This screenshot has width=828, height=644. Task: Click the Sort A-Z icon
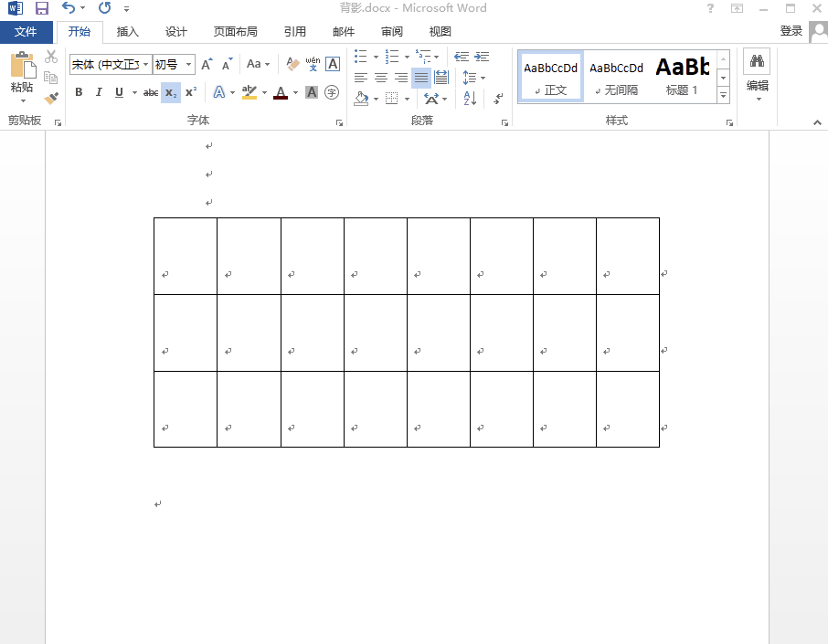pyautogui.click(x=470, y=98)
